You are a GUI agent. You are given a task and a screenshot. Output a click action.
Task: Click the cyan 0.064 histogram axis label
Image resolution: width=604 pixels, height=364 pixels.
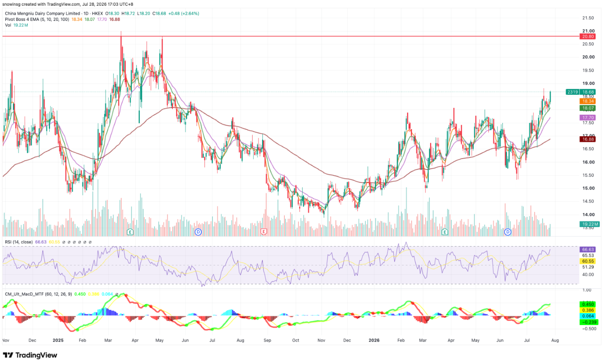coord(588,316)
